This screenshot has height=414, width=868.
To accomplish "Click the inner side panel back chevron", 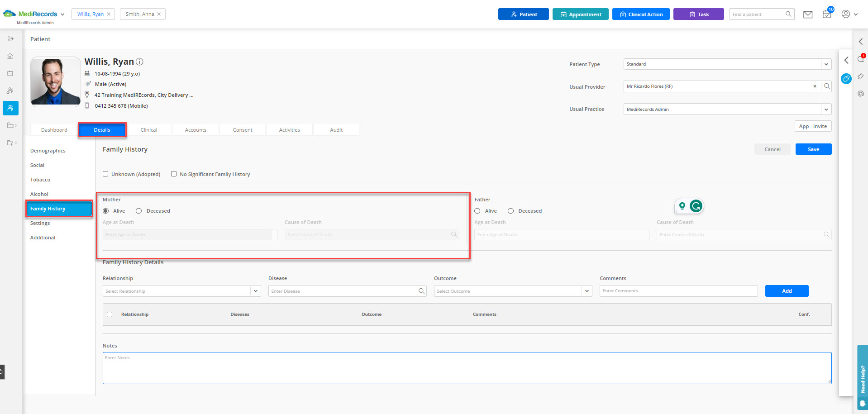I will (846, 60).
